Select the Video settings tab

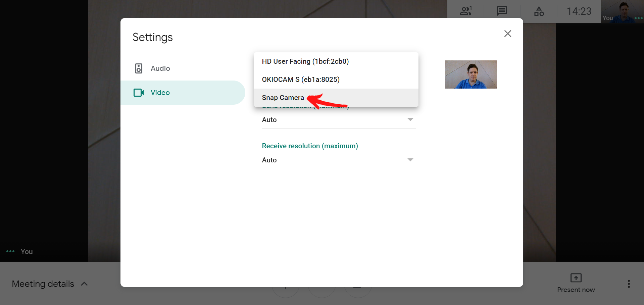(160, 93)
